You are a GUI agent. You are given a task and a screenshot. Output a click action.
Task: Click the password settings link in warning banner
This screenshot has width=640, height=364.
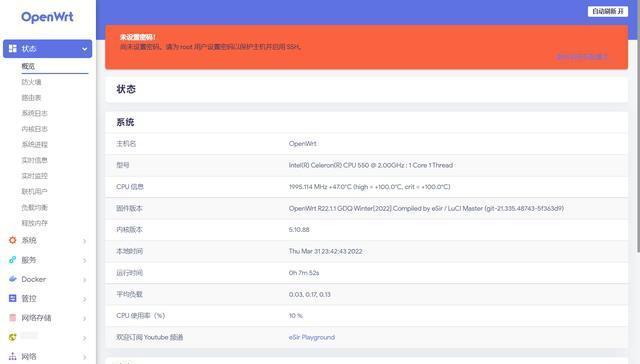pos(582,57)
